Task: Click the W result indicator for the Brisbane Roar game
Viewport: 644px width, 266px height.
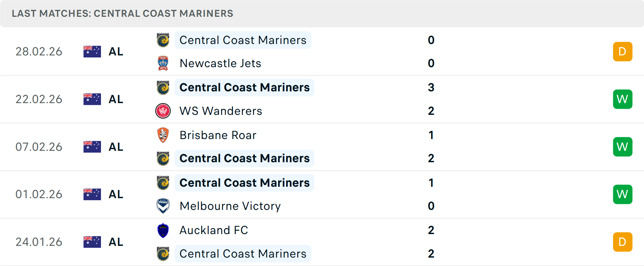Action: coord(623,147)
